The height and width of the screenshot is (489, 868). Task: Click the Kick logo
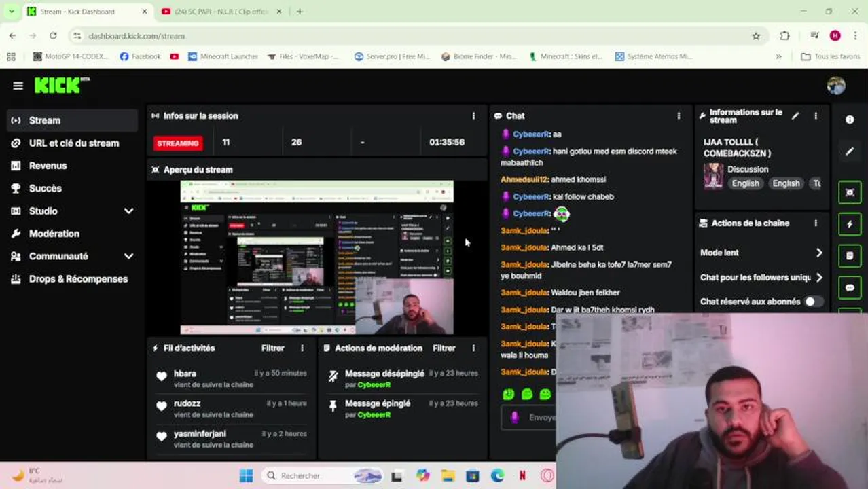pyautogui.click(x=62, y=85)
